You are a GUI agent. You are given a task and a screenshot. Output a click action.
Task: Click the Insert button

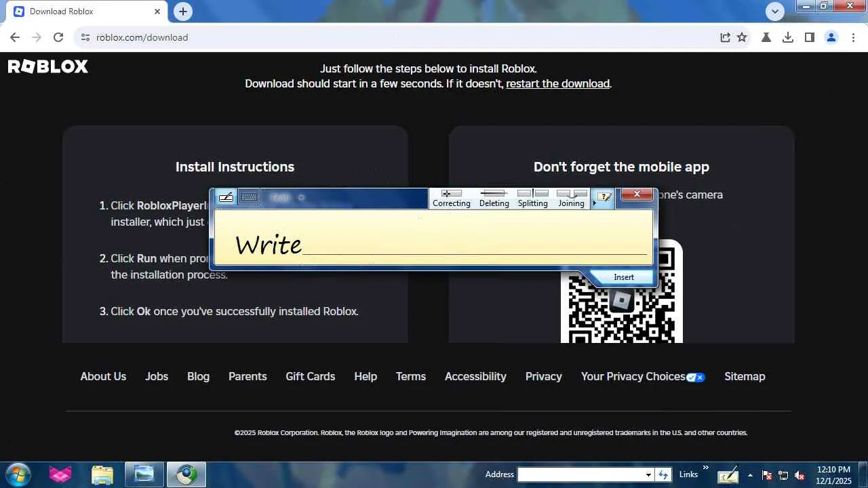623,277
